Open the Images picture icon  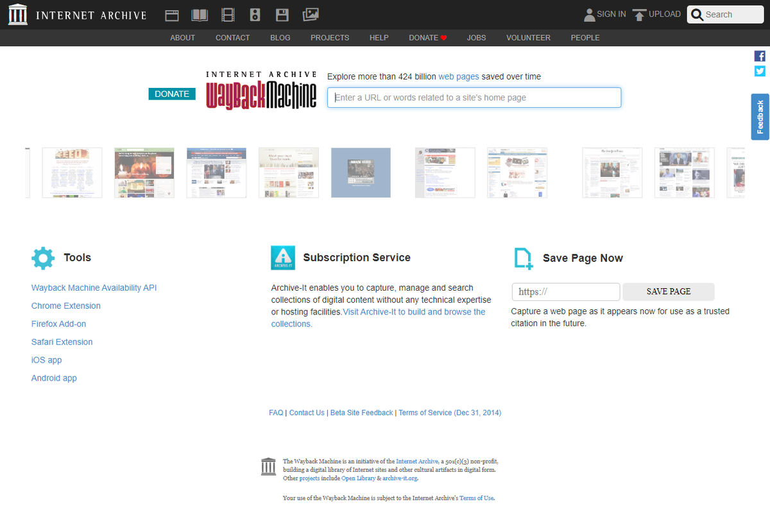pyautogui.click(x=311, y=14)
